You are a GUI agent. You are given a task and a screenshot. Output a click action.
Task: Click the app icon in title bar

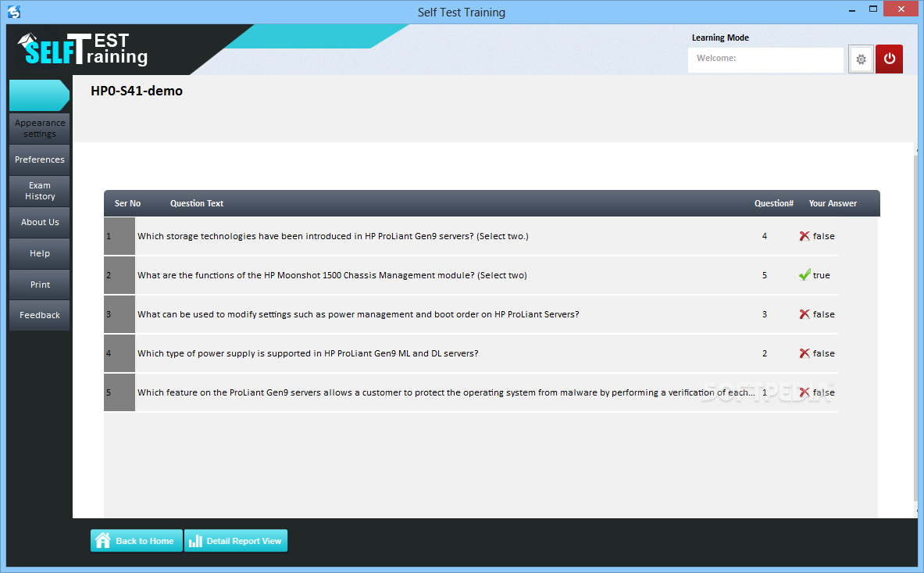point(13,12)
